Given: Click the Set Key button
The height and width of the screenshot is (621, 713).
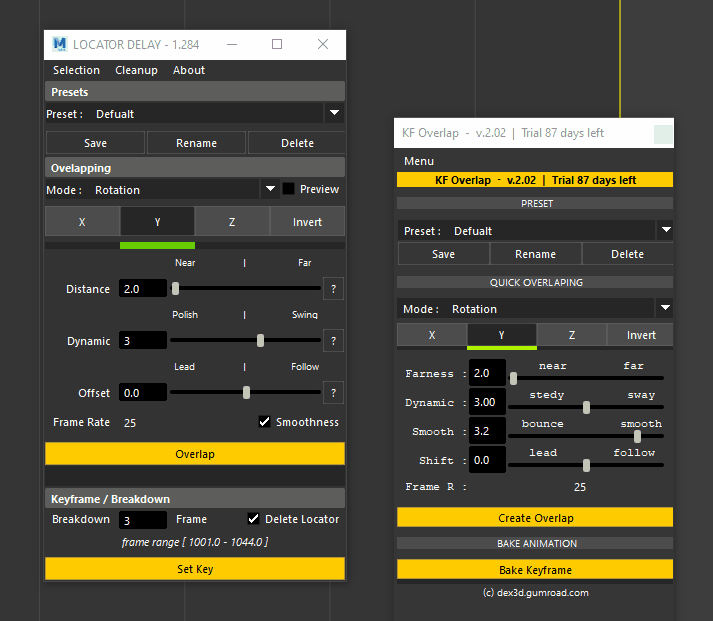Looking at the screenshot, I should pos(195,569).
